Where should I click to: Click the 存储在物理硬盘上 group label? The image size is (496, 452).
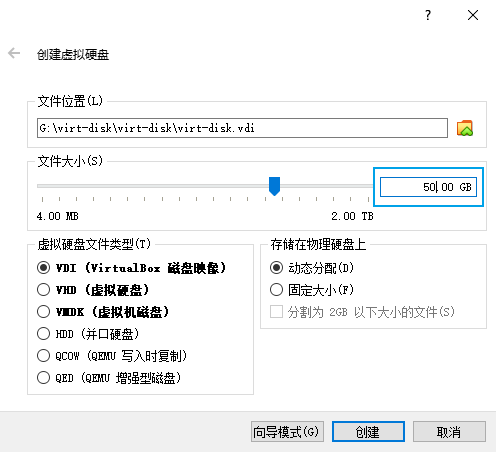coord(318,244)
